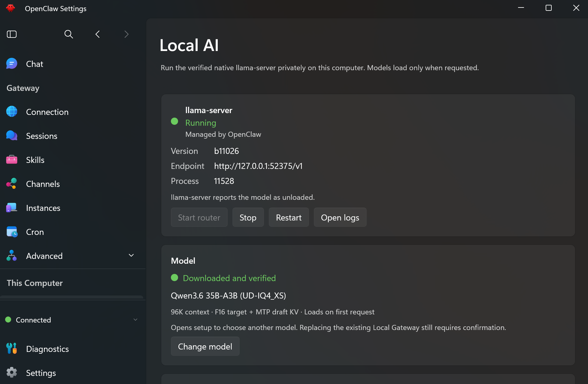This screenshot has width=588, height=384.
Task: Open the Cron page
Action: click(72, 232)
